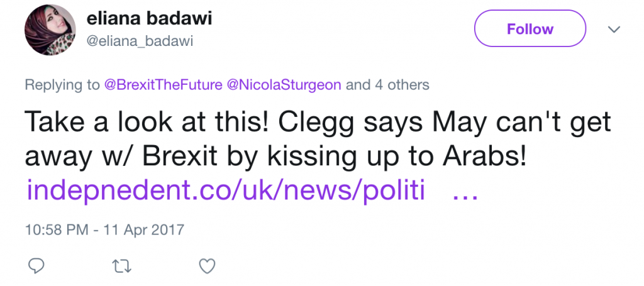Viewport: 644px width, 286px height.
Task: Click the reply speech bubble icon
Action: (37, 266)
